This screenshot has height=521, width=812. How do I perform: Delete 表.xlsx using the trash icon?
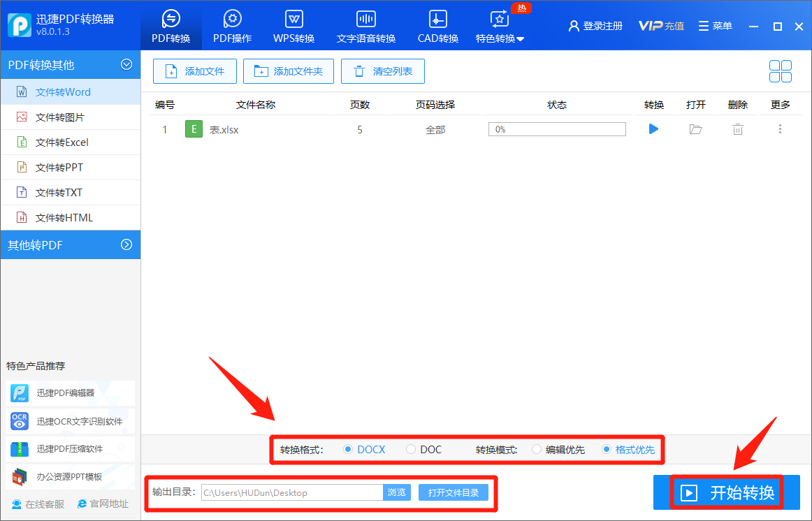coord(737,129)
